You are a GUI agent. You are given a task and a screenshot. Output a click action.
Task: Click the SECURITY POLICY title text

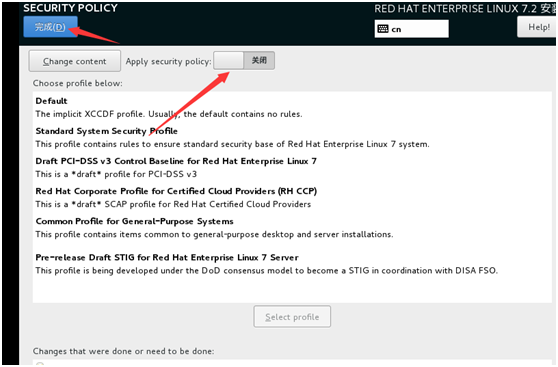click(x=70, y=8)
